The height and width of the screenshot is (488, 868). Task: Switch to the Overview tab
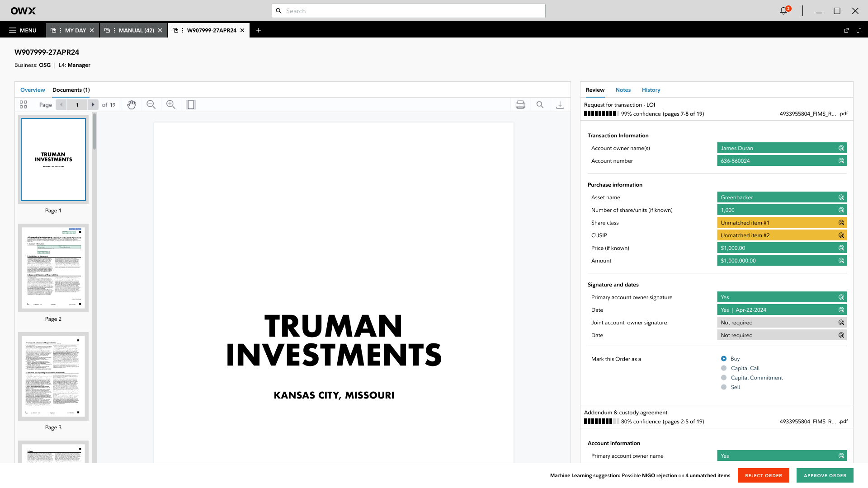33,90
